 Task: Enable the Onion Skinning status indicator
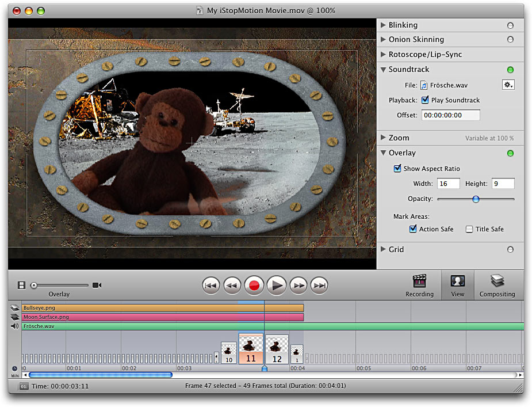510,40
